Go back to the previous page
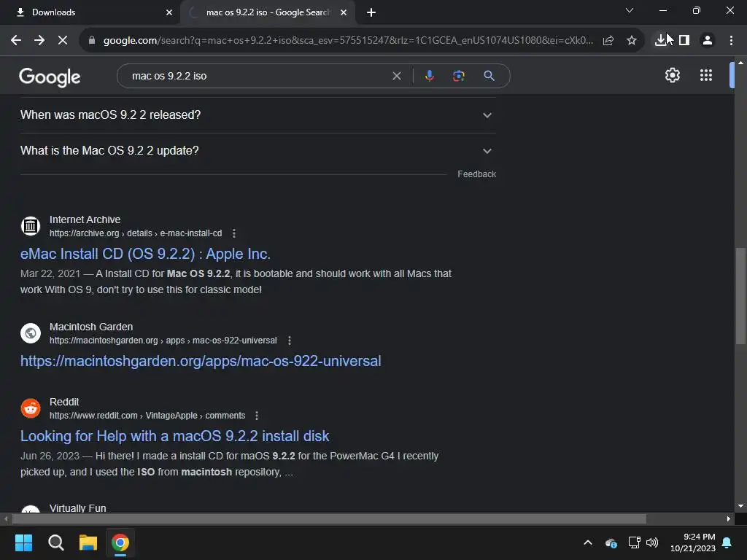 point(16,41)
